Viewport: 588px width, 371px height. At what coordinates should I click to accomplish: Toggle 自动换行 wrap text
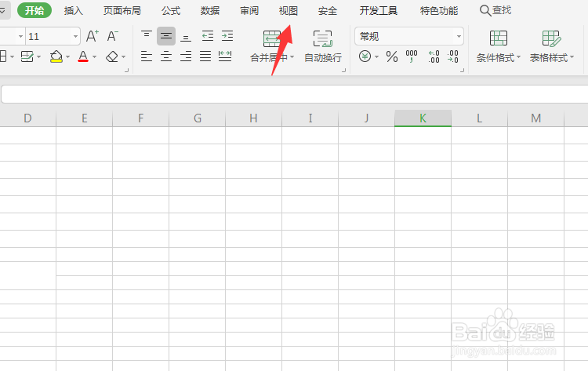pyautogui.click(x=323, y=47)
